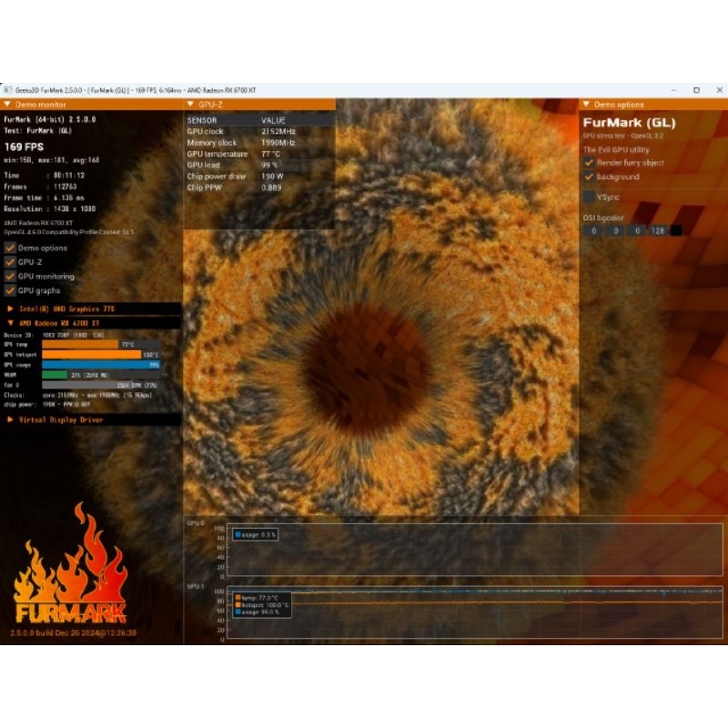
Task: Click the GPU 1 usage 99.0 % legend entry
Action: pos(258,612)
